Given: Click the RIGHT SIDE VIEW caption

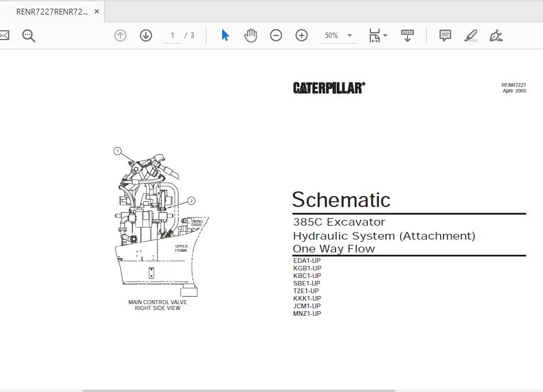Looking at the screenshot, I should pos(158,308).
